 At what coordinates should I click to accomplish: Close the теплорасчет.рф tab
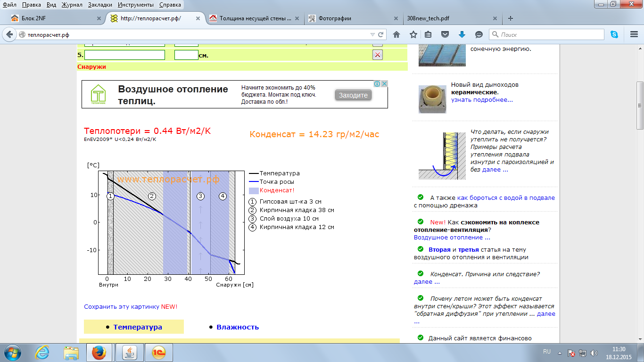click(x=198, y=18)
